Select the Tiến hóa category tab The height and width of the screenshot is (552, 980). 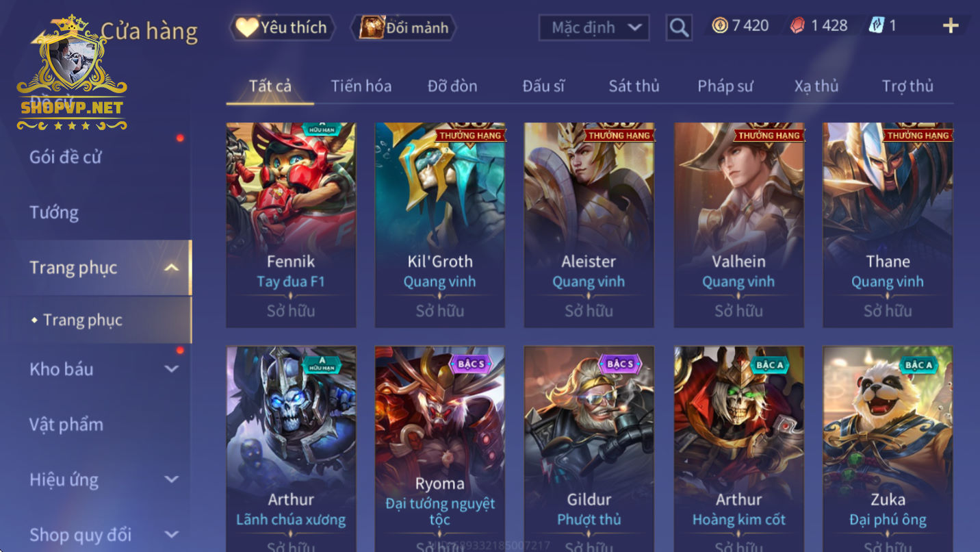361,86
